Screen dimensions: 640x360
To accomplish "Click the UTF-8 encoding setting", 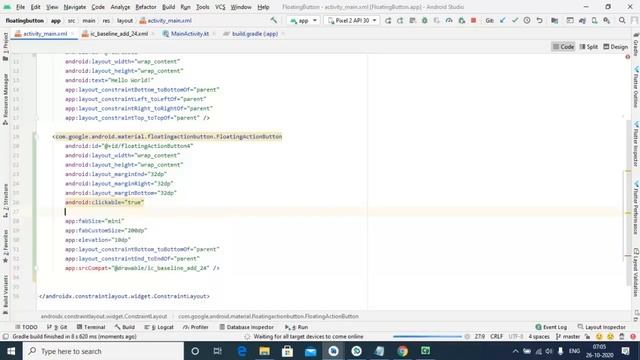I will (x=516, y=337).
